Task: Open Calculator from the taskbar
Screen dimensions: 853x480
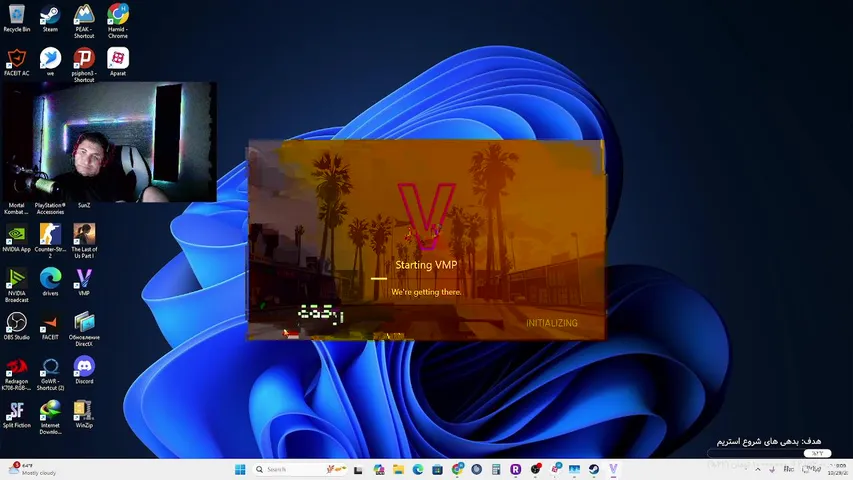Action: [496, 470]
